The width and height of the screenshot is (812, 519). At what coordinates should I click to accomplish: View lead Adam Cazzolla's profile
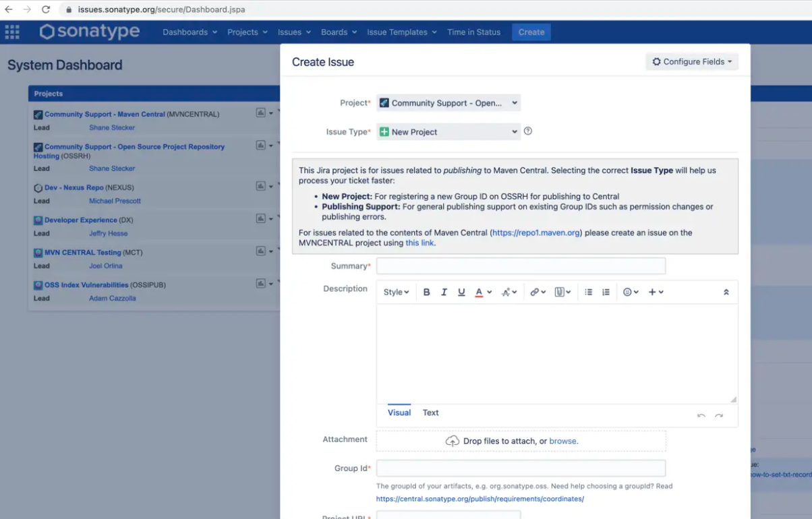[x=113, y=298]
